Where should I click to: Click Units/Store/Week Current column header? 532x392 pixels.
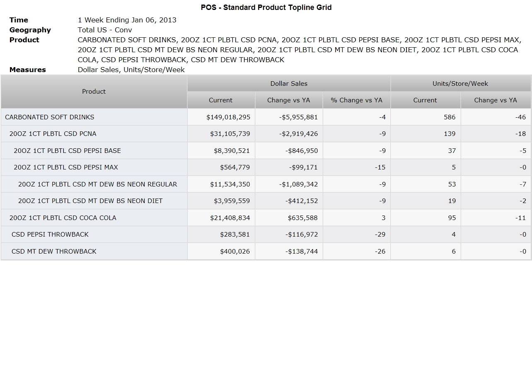tap(426, 100)
